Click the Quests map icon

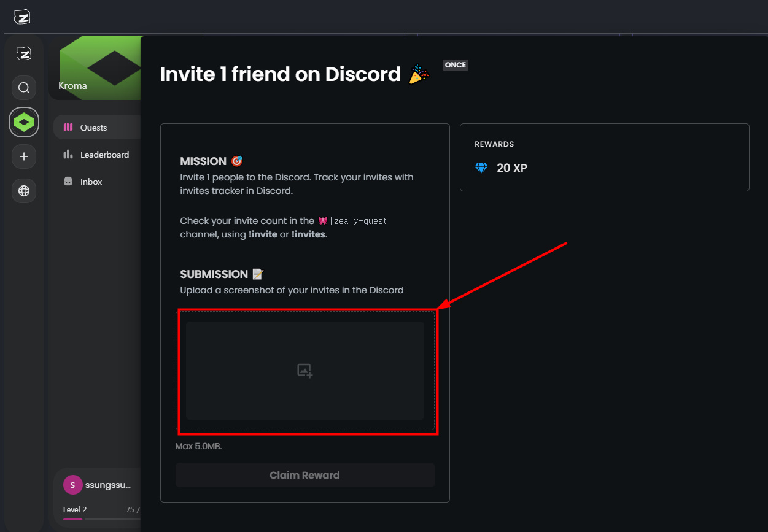(68, 128)
